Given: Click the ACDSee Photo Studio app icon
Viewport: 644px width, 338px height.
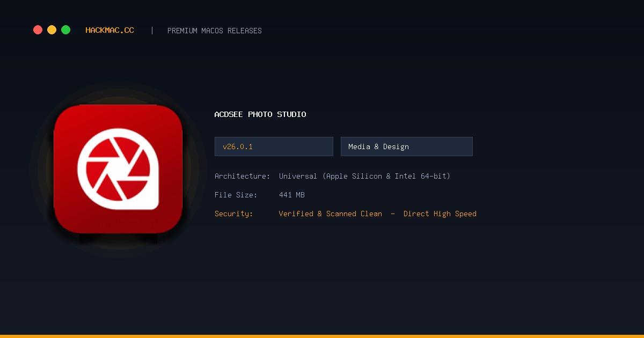Looking at the screenshot, I should point(118,169).
